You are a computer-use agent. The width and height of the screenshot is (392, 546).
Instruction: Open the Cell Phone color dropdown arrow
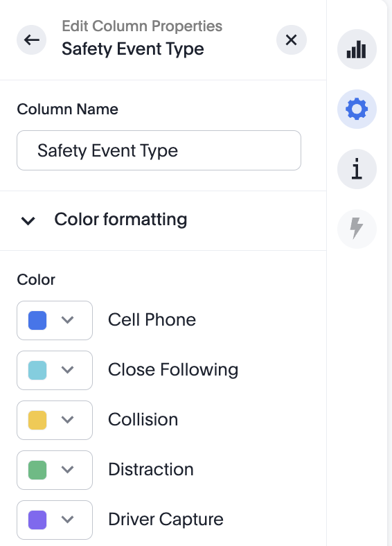pos(67,320)
